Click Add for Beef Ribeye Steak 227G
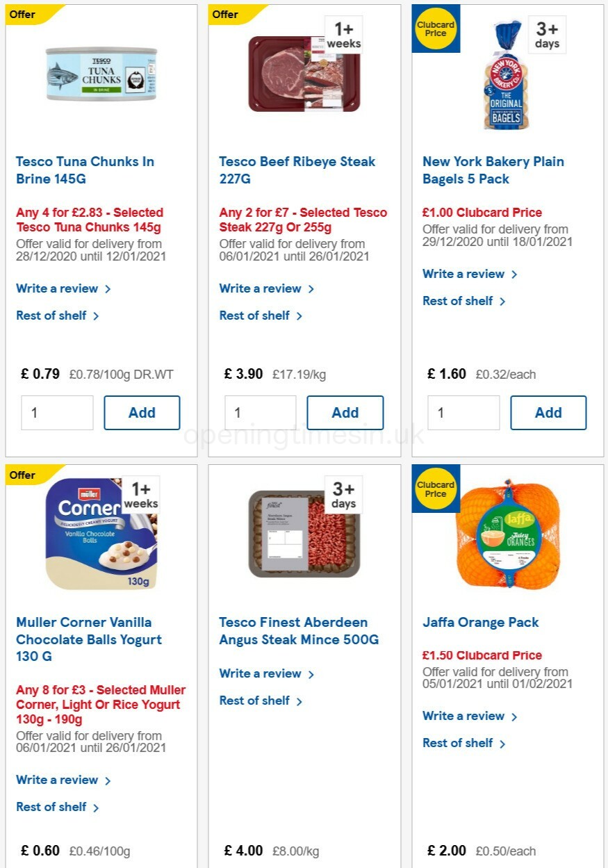The height and width of the screenshot is (868, 608). click(345, 412)
